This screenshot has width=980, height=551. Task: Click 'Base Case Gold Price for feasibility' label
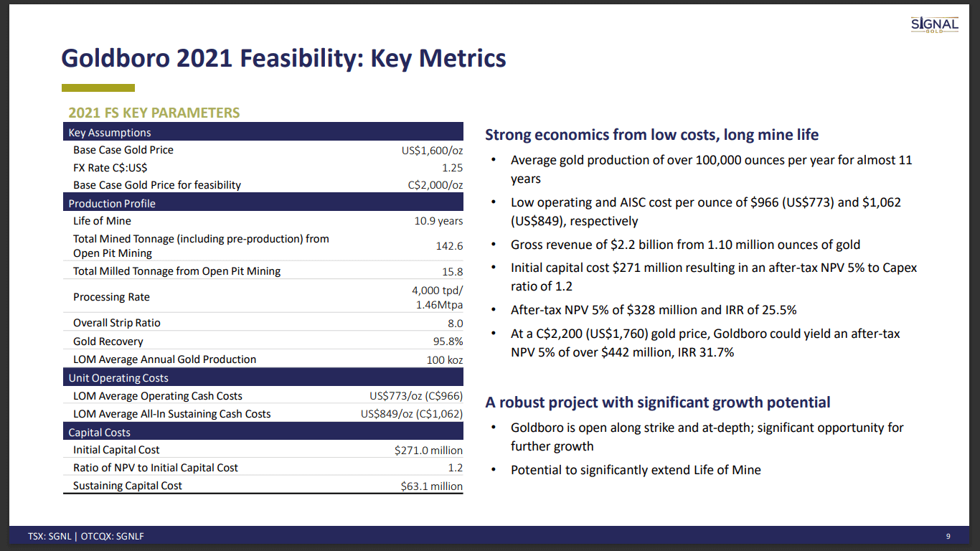pyautogui.click(x=157, y=185)
